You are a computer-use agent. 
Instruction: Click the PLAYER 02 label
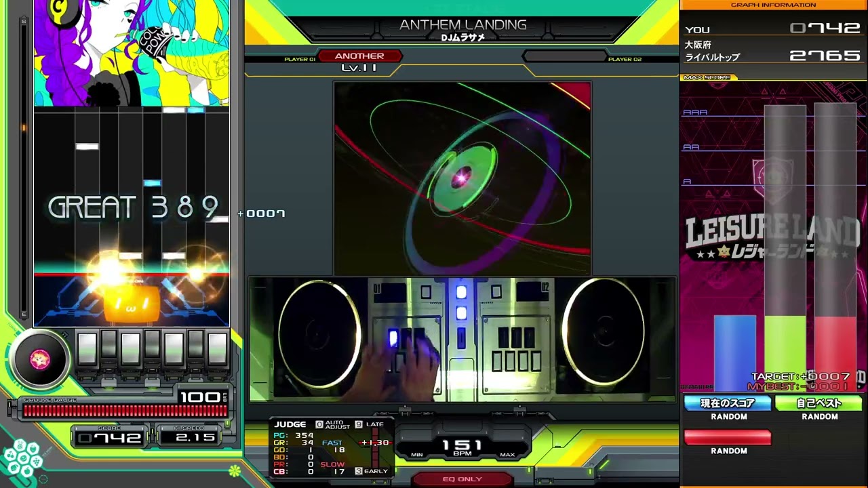point(625,60)
